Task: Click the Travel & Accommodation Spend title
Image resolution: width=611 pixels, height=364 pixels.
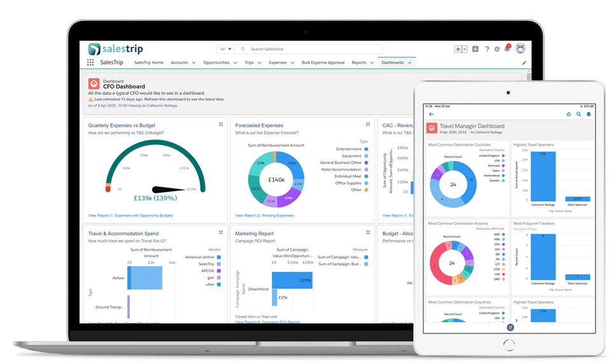Action: 123,234
